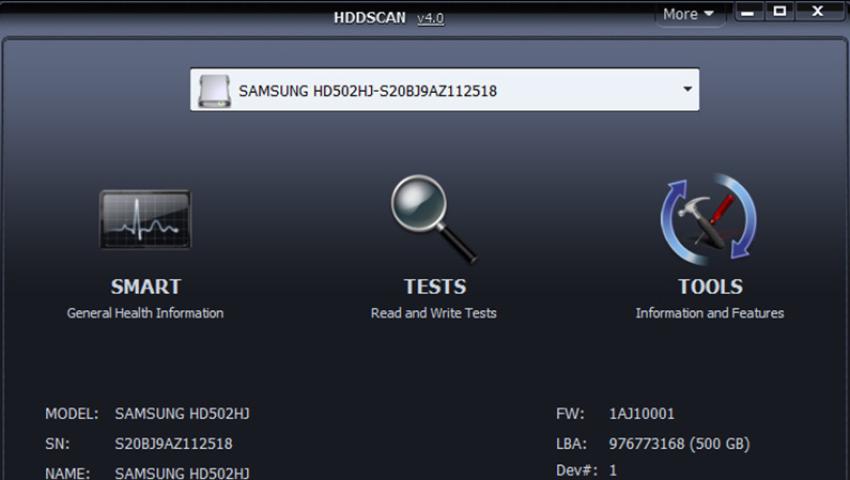Image resolution: width=850 pixels, height=480 pixels.
Task: Expand the drive selector dropdown arrow
Action: pos(687,89)
